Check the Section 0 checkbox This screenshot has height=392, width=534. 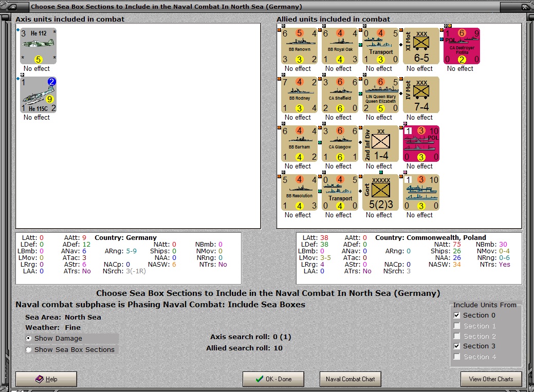pos(457,315)
